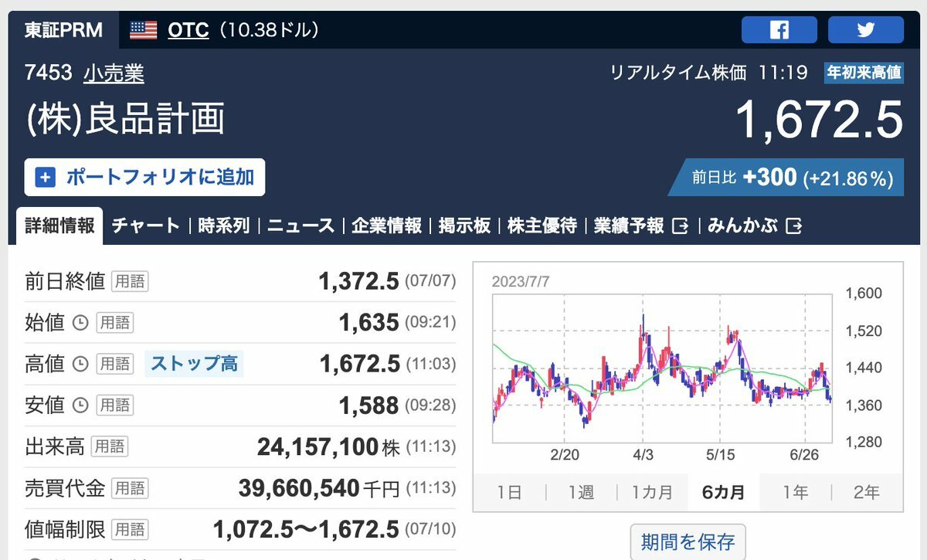Share the page on Facebook
The width and height of the screenshot is (927, 560).
(779, 30)
